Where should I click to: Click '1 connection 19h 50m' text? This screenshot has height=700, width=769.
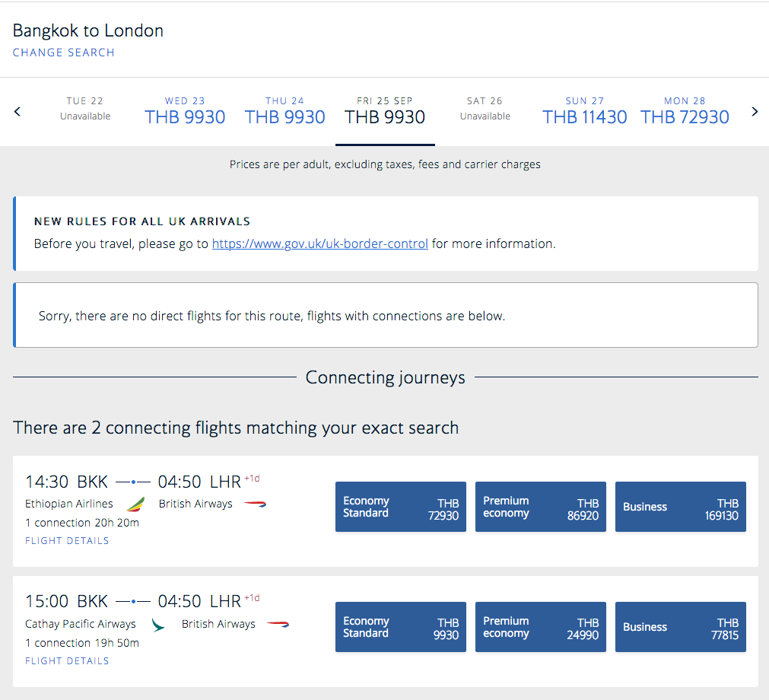[82, 643]
